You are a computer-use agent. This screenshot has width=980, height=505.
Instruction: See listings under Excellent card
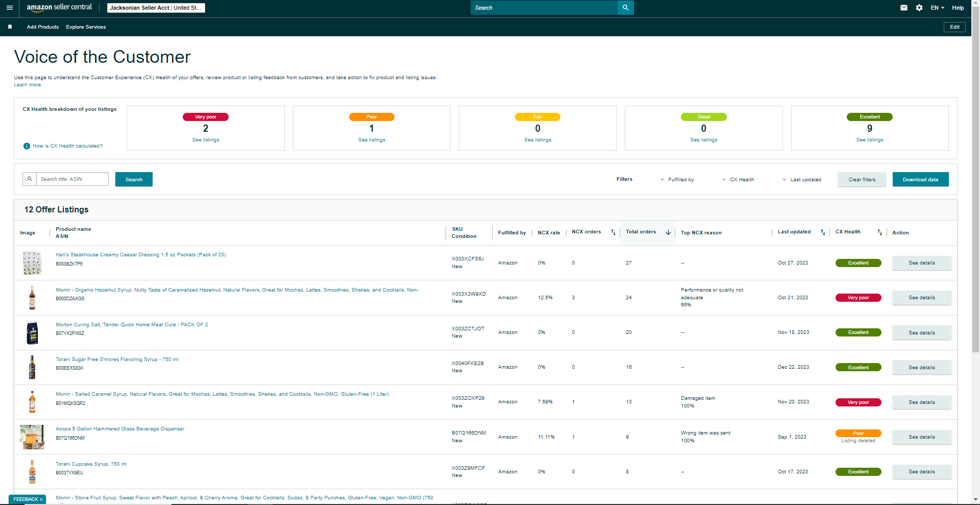[870, 140]
